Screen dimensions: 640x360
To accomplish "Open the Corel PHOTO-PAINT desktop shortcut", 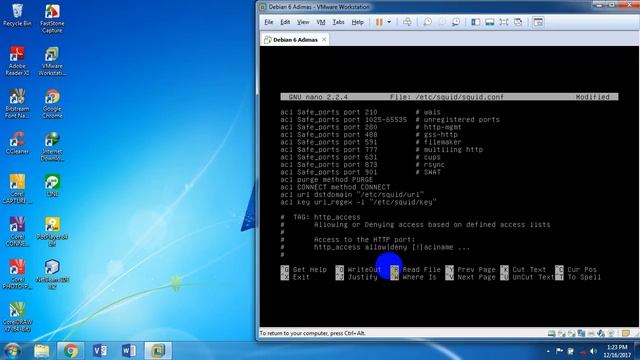I will pos(17,274).
